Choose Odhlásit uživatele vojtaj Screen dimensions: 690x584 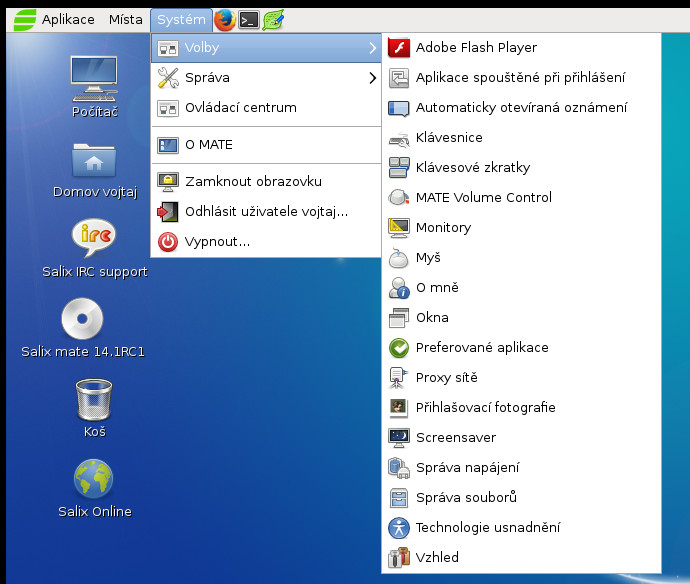pos(266,212)
